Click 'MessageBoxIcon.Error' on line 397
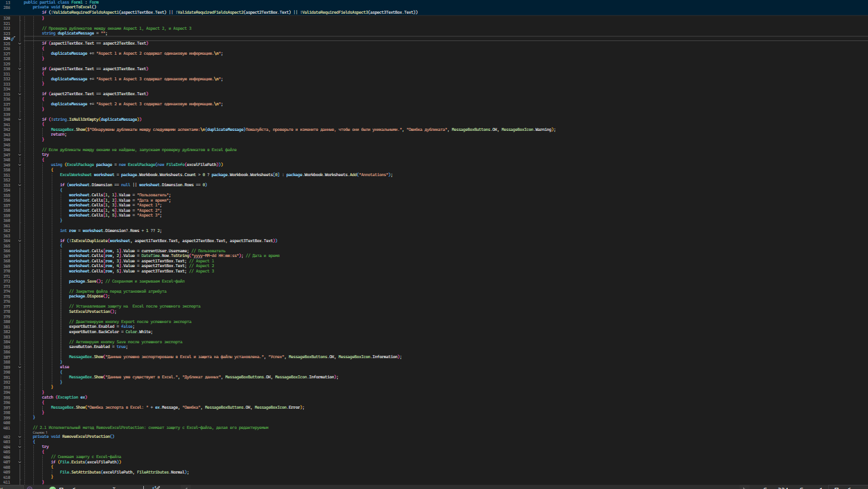868x489 pixels. pyautogui.click(x=278, y=407)
